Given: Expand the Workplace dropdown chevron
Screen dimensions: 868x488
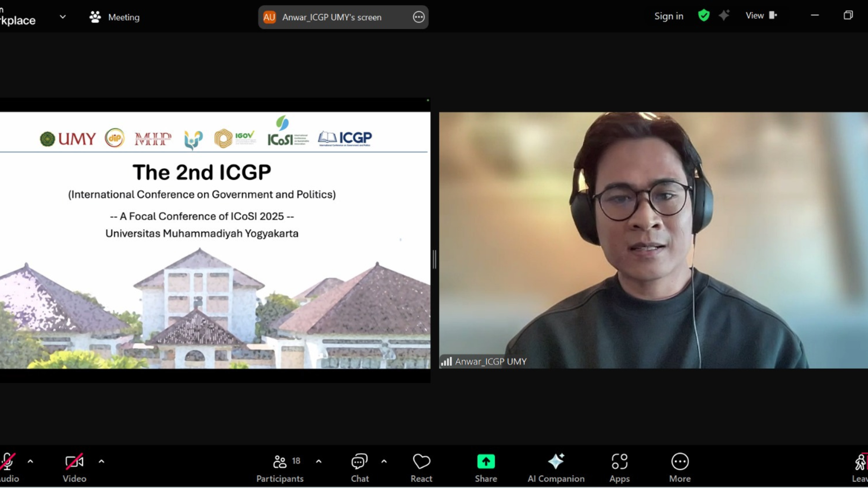Looking at the screenshot, I should (x=63, y=17).
